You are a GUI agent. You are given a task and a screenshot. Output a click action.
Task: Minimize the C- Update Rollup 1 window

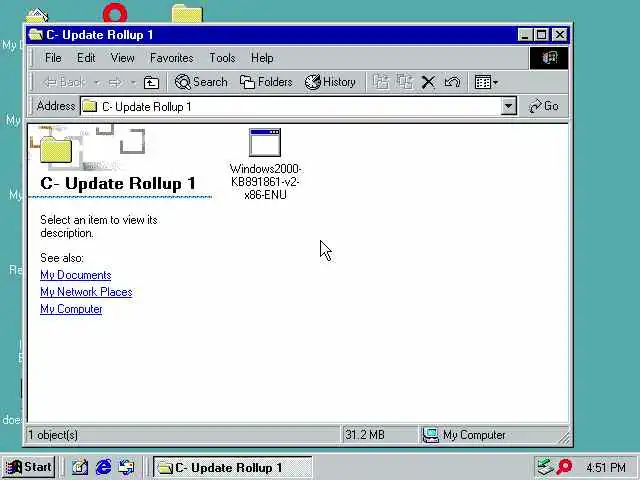pos(525,35)
